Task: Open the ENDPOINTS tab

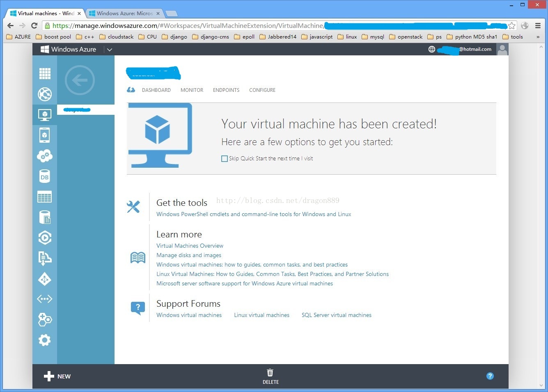Action: (226, 90)
